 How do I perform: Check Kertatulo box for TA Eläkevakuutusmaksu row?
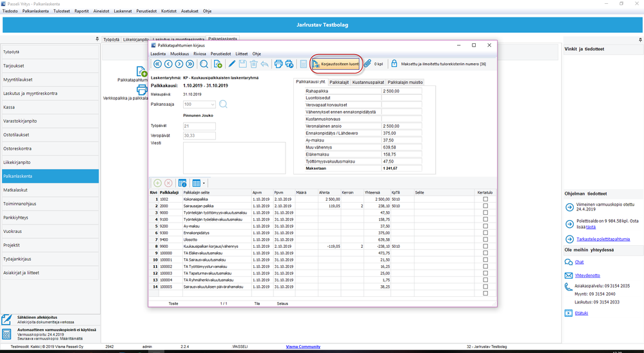point(485,254)
